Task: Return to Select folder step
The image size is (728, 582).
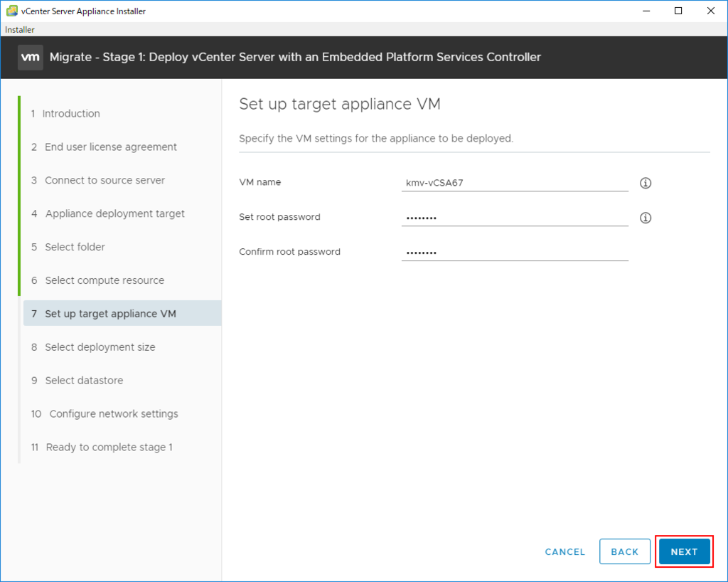Action: pos(75,248)
